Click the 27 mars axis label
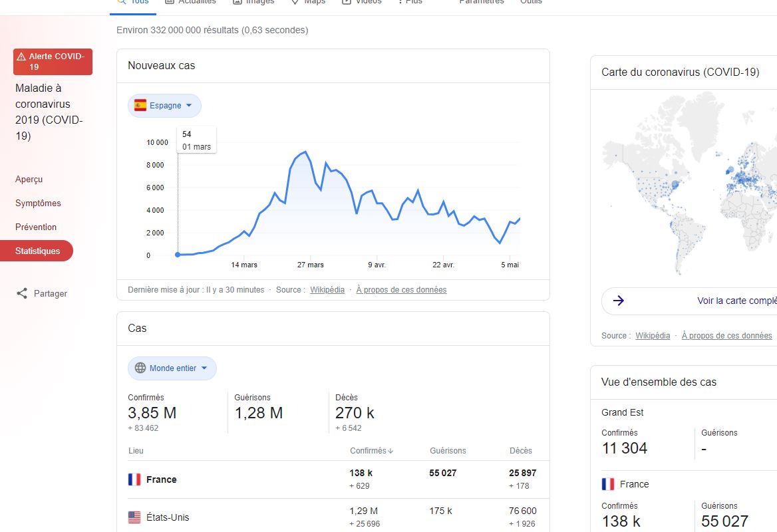The width and height of the screenshot is (777, 532). pos(310,265)
